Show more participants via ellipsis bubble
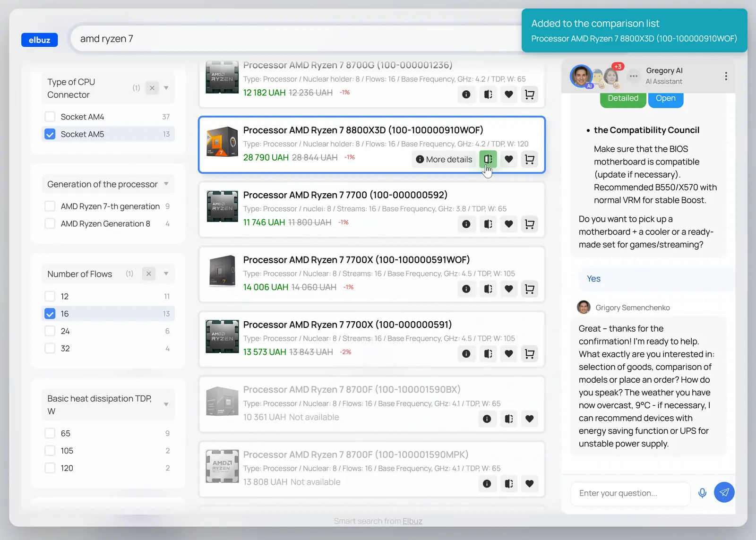The image size is (756, 540). coord(634,76)
